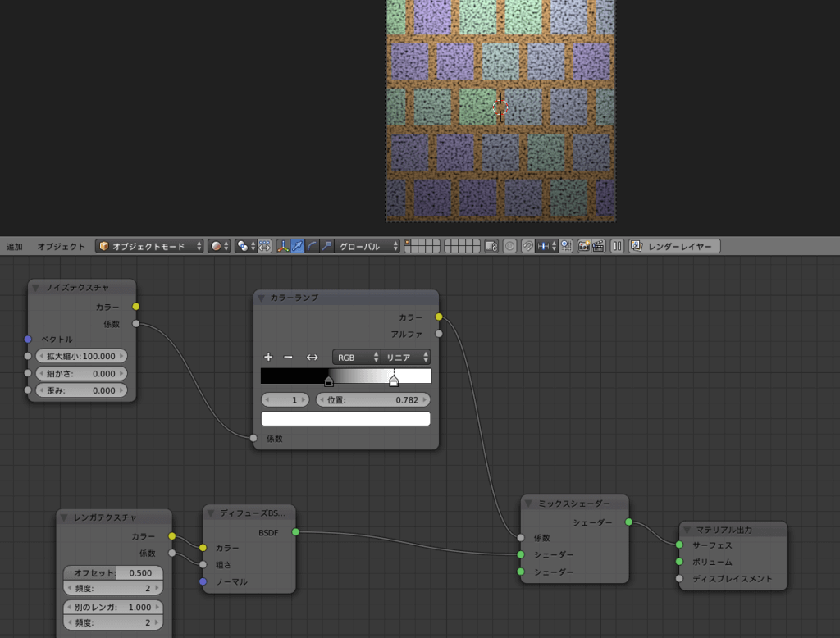Click ノイズテクスチャ ベクトル input socket
The width and height of the screenshot is (840, 638).
(x=28, y=339)
